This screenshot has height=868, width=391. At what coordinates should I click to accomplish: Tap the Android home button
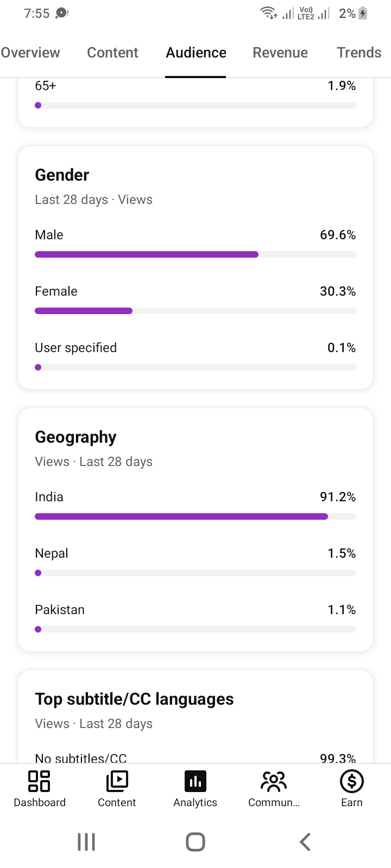195,842
